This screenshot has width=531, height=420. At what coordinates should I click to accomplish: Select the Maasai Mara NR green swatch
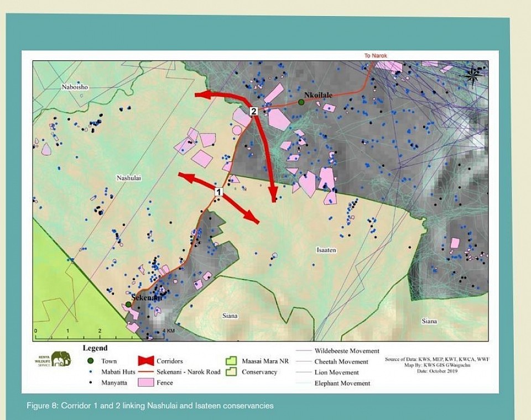232,361
